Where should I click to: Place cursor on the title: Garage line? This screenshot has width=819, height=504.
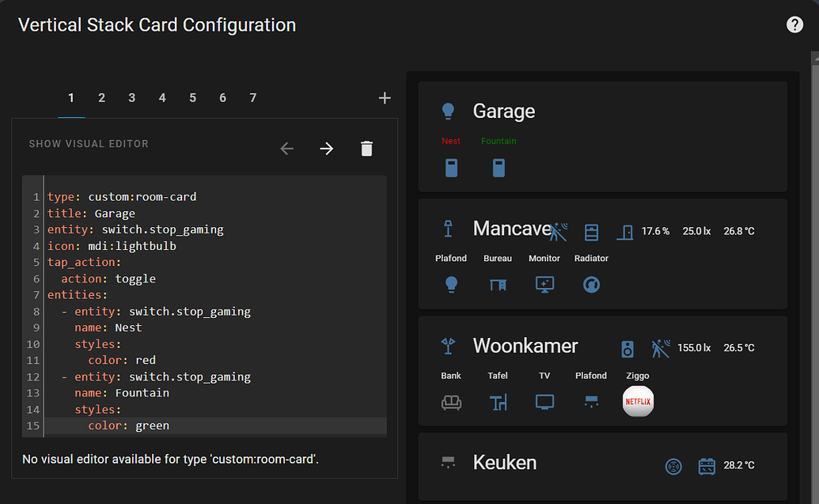pyautogui.click(x=92, y=213)
